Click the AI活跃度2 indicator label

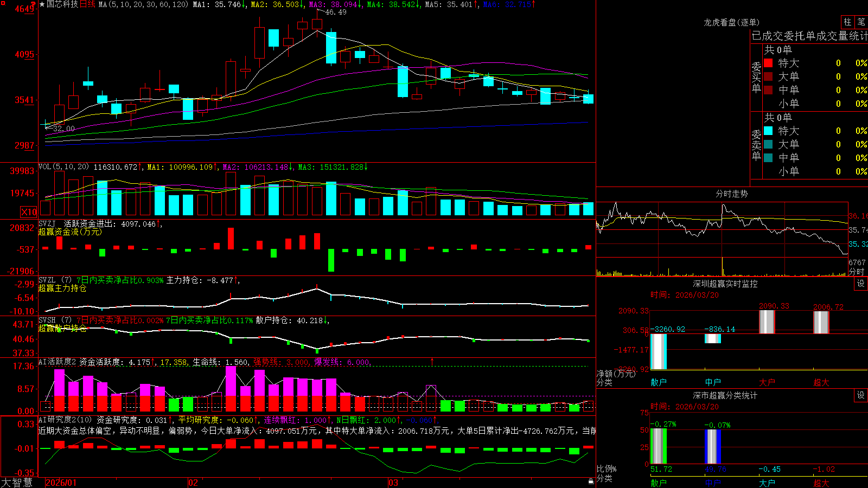58,362
